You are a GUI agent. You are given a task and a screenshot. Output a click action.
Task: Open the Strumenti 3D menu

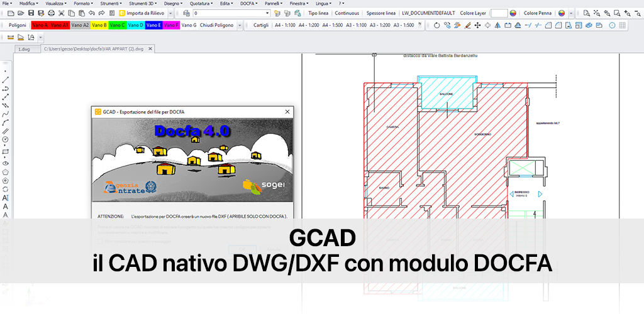pos(142,3)
